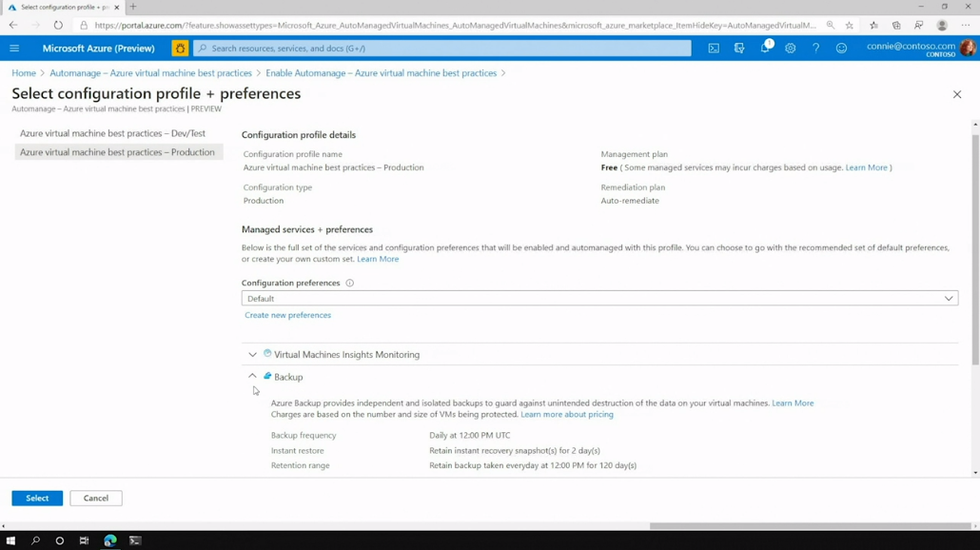Viewport: 980px width, 550px height.
Task: Expand Virtual Machines Insights Monitoring section
Action: 252,354
